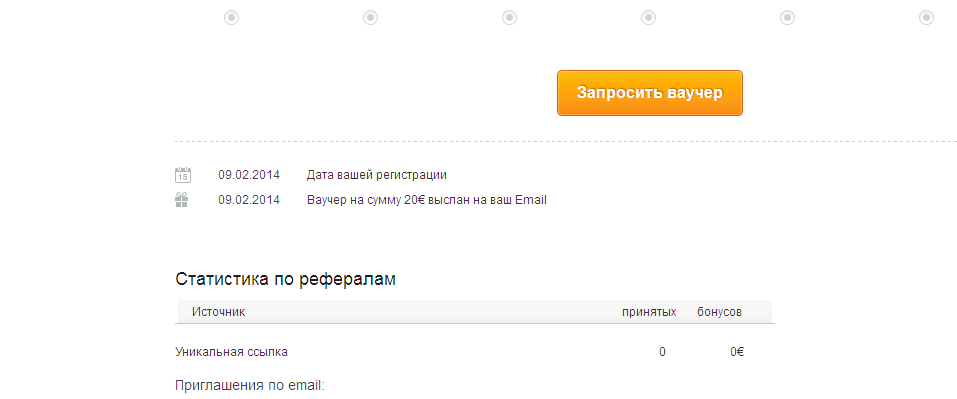The width and height of the screenshot is (957, 399).
Task: Click the 0€ bonus value in the table
Action: coord(737,351)
